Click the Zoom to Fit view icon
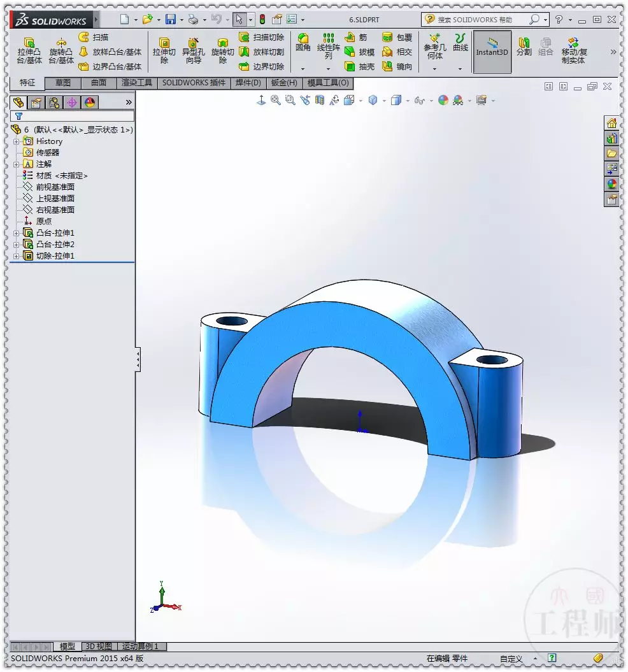This screenshot has width=628, height=672. coord(276,100)
